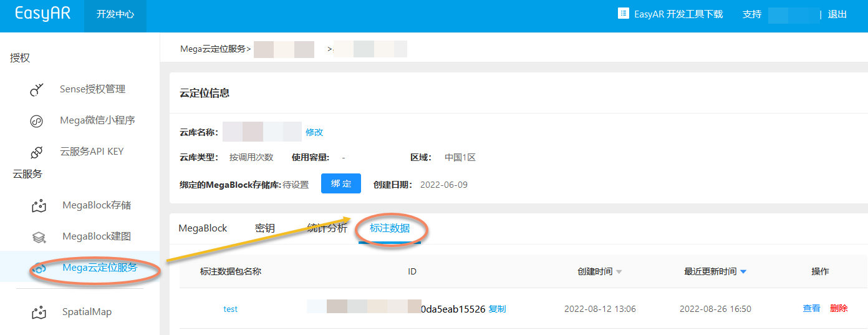Click the Sense授权管理 key icon
The height and width of the screenshot is (335, 868).
tap(37, 90)
